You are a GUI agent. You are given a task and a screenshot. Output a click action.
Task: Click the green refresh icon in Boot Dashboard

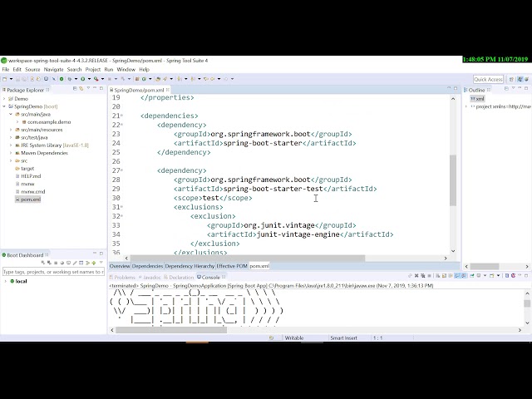pyautogui.click(x=94, y=263)
